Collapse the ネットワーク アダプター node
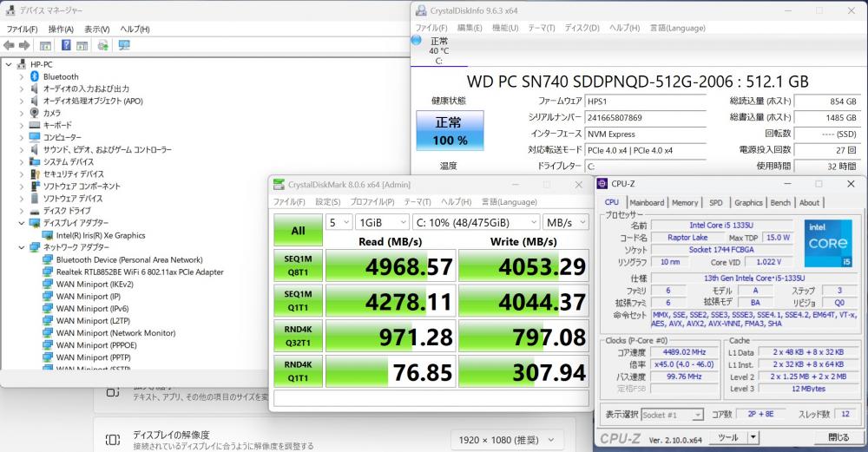 coord(22,247)
